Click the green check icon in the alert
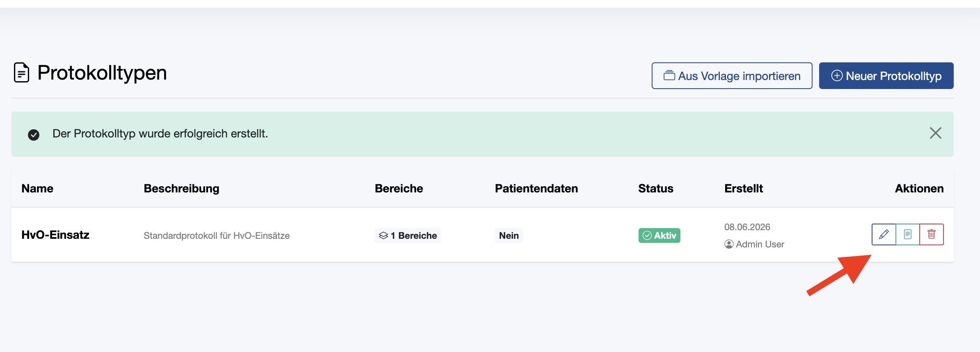 pos(34,135)
